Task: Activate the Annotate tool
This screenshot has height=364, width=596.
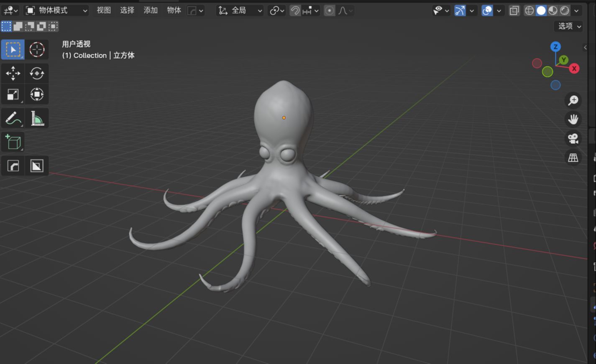Action: 13,118
